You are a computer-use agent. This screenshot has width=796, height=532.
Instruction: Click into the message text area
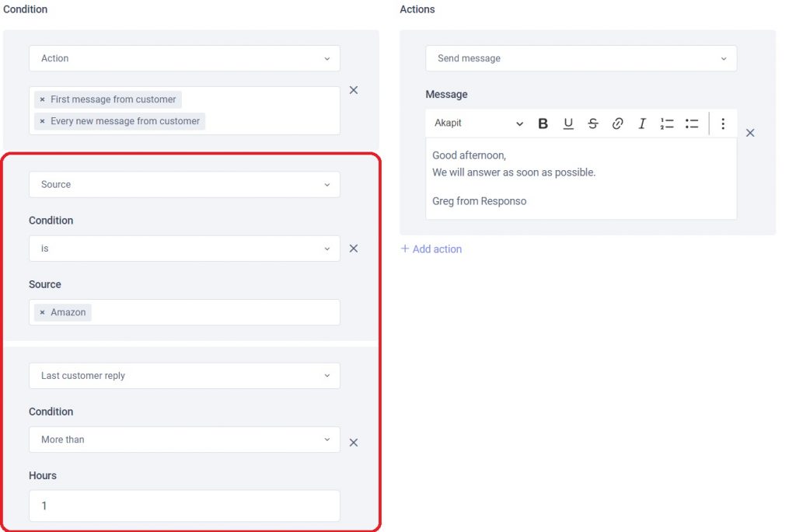pyautogui.click(x=581, y=179)
